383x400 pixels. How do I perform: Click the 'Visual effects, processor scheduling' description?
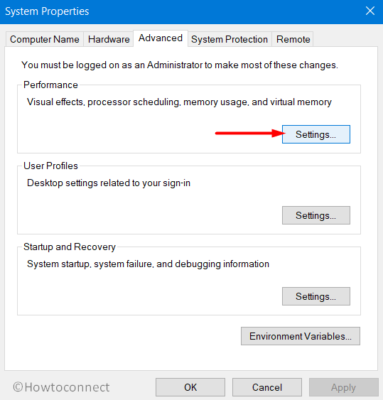[x=179, y=102]
